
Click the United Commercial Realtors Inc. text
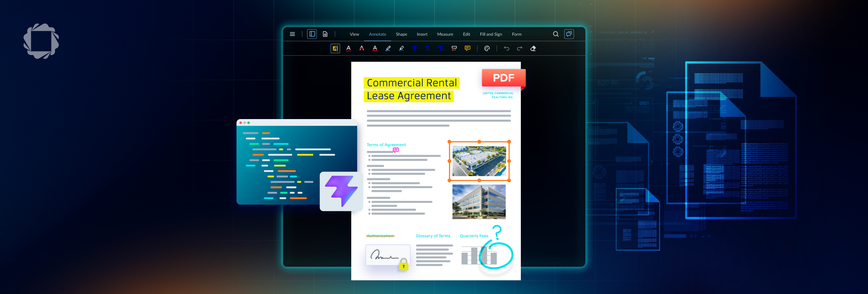(498, 95)
